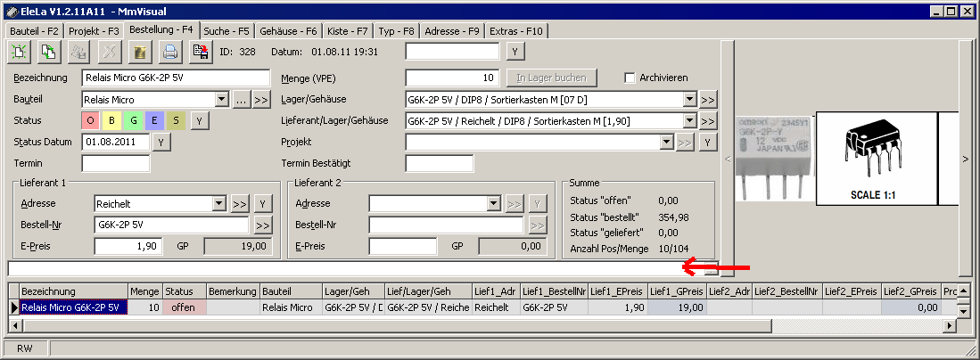This screenshot has width=980, height=360.
Task: Click the Status Datum date field
Action: click(x=116, y=142)
